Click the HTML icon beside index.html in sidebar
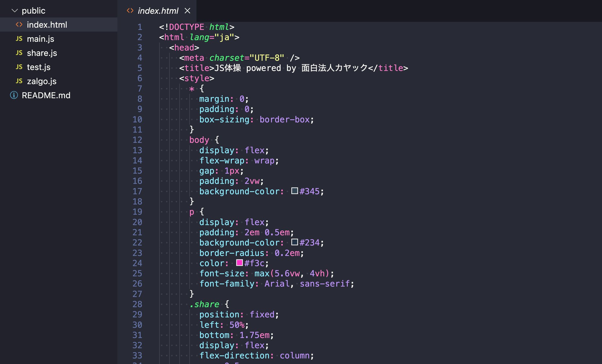 pyautogui.click(x=19, y=25)
